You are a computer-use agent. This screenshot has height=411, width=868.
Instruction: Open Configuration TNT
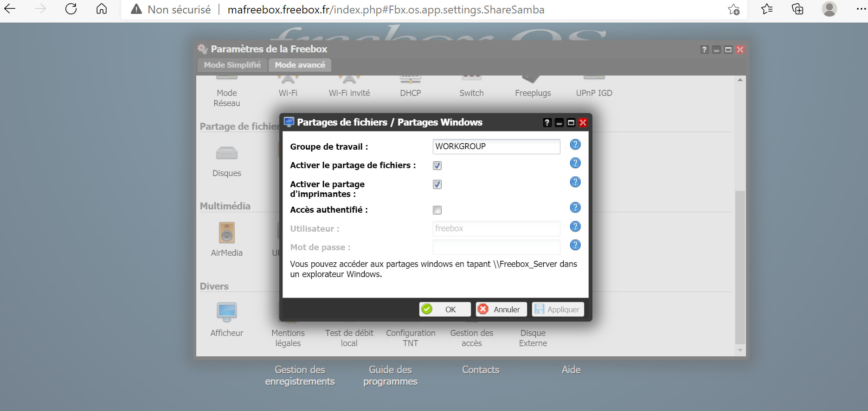(411, 338)
